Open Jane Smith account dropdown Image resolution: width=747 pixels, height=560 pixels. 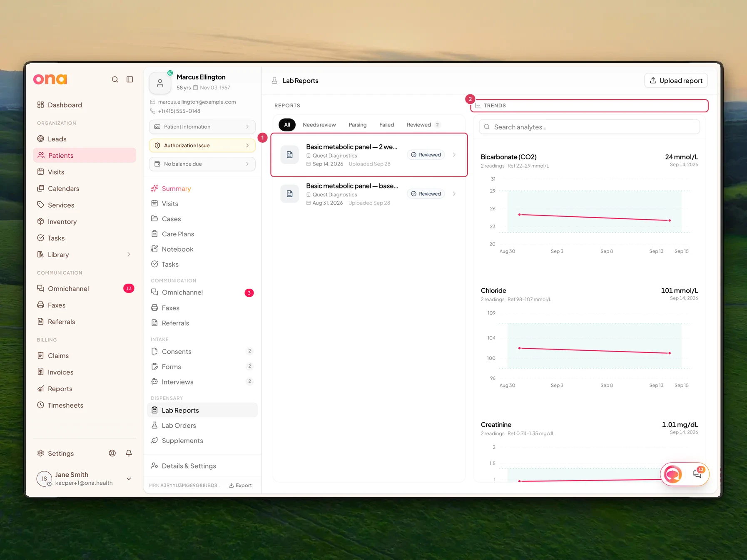[x=129, y=479]
